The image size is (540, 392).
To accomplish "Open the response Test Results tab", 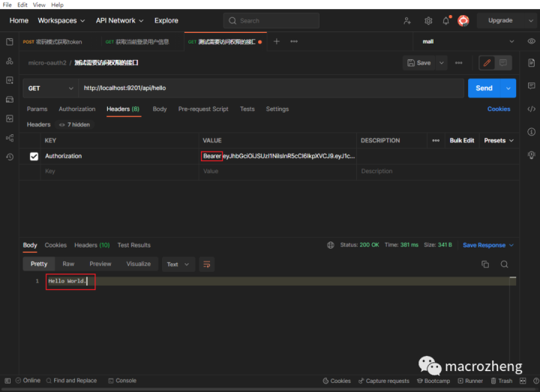I will tap(134, 245).
